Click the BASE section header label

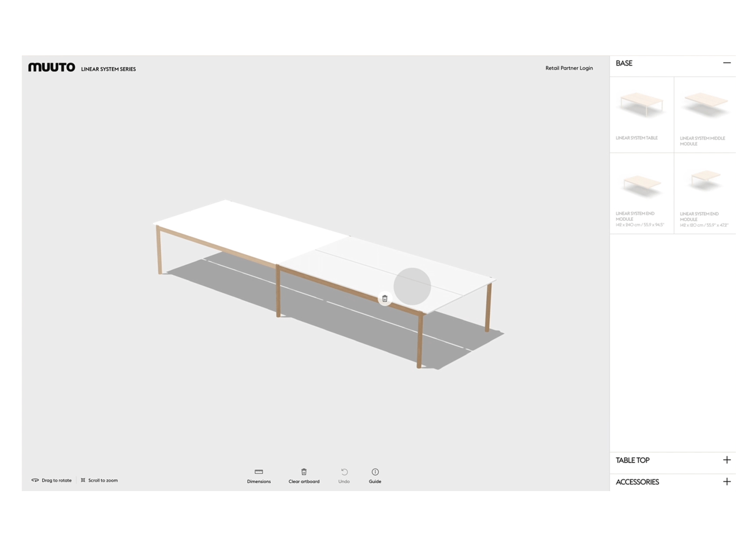tap(624, 63)
